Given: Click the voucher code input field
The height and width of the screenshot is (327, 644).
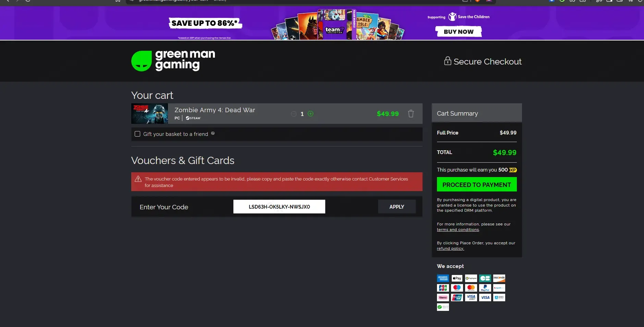Looking at the screenshot, I should [279, 207].
